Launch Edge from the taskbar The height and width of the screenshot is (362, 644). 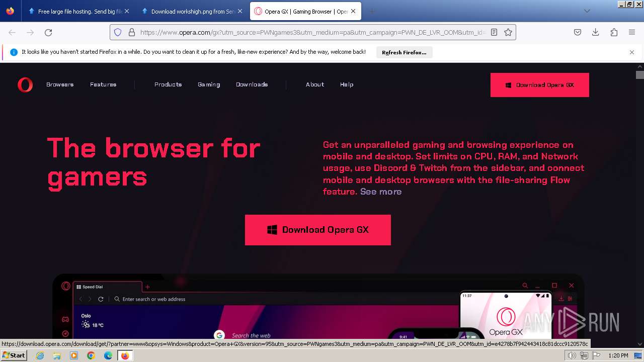(108, 355)
